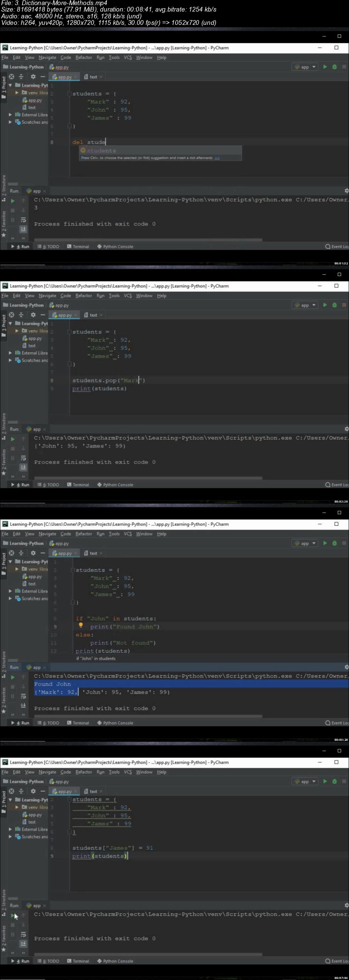Open View menu in the students.pop frame

pos(30,295)
